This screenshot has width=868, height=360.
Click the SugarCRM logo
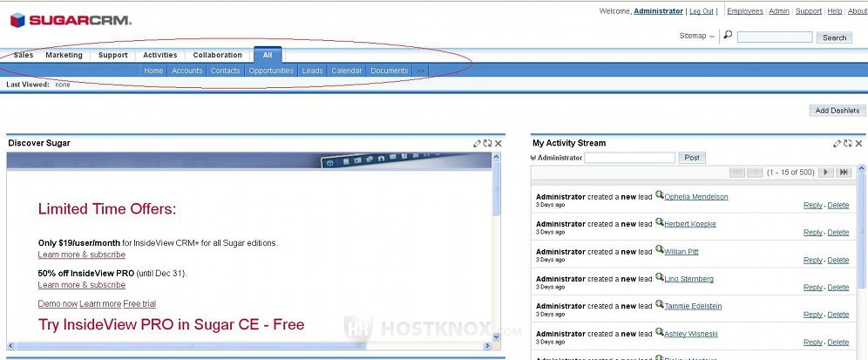pos(71,21)
